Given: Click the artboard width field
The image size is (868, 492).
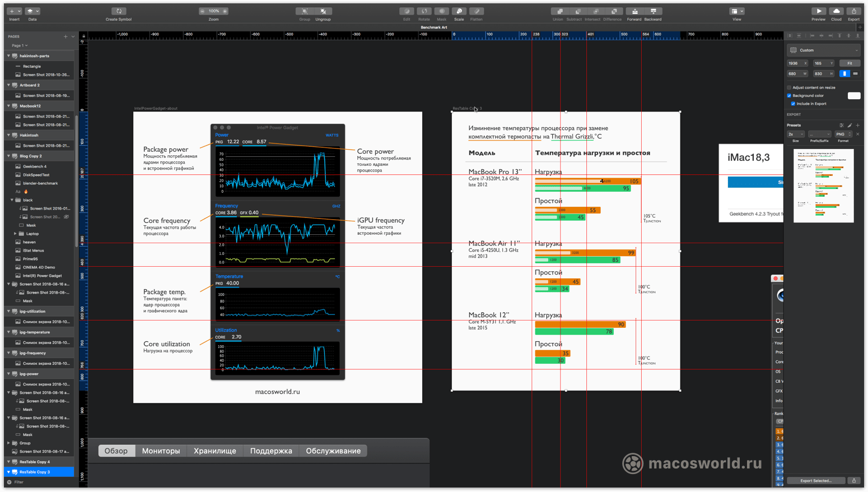Looking at the screenshot, I should coord(797,73).
